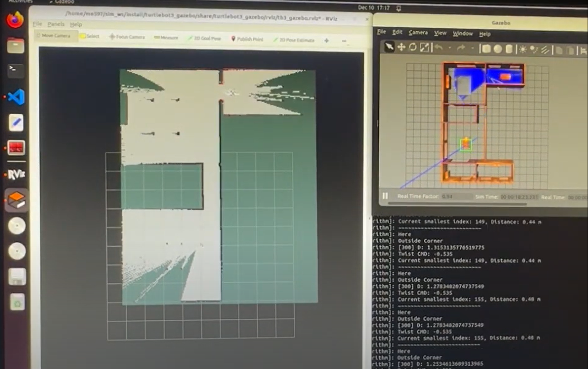Open Firefox from the dock
The height and width of the screenshot is (369, 588).
(15, 19)
